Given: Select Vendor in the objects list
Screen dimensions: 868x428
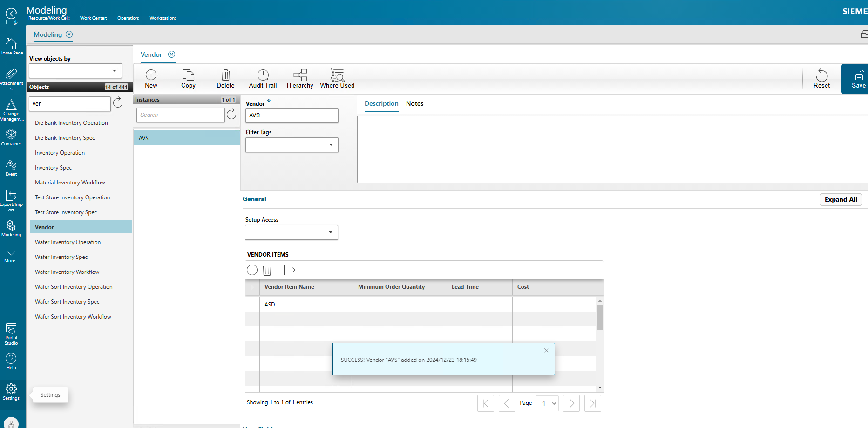Looking at the screenshot, I should tap(81, 227).
